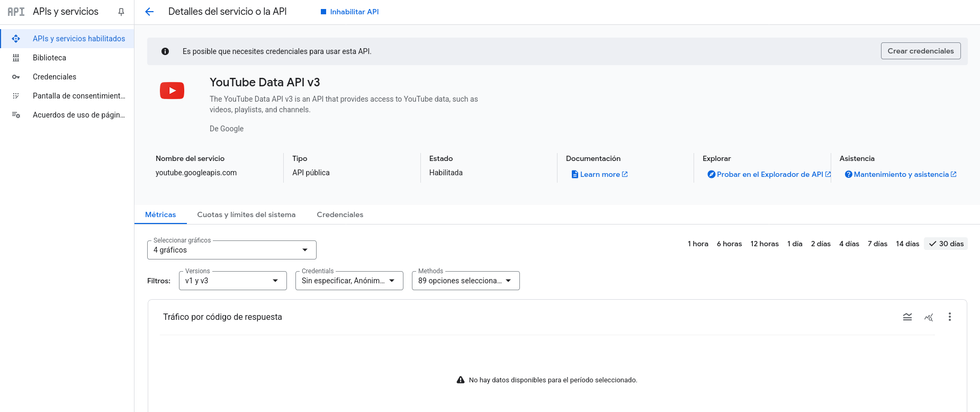Open Acuerdos de uso de página item
This screenshot has height=412, width=980.
pyautogui.click(x=67, y=115)
